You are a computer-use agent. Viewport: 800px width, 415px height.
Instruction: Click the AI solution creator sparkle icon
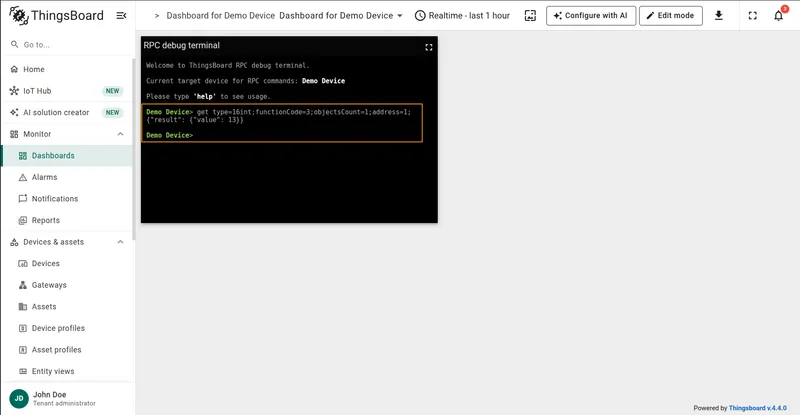click(x=14, y=112)
